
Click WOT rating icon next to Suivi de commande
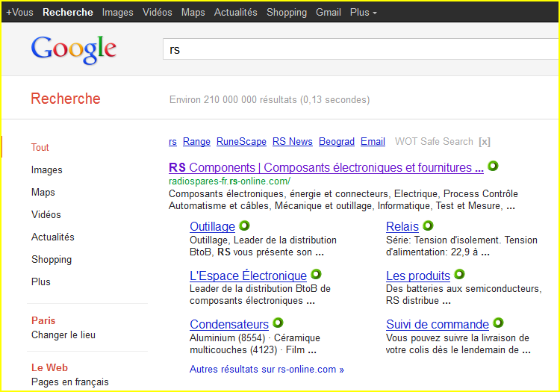pos(498,323)
